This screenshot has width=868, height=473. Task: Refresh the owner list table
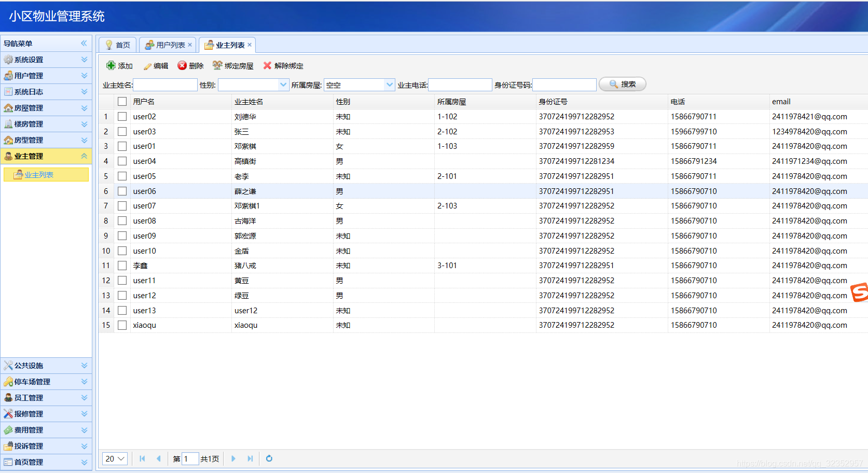tap(269, 458)
